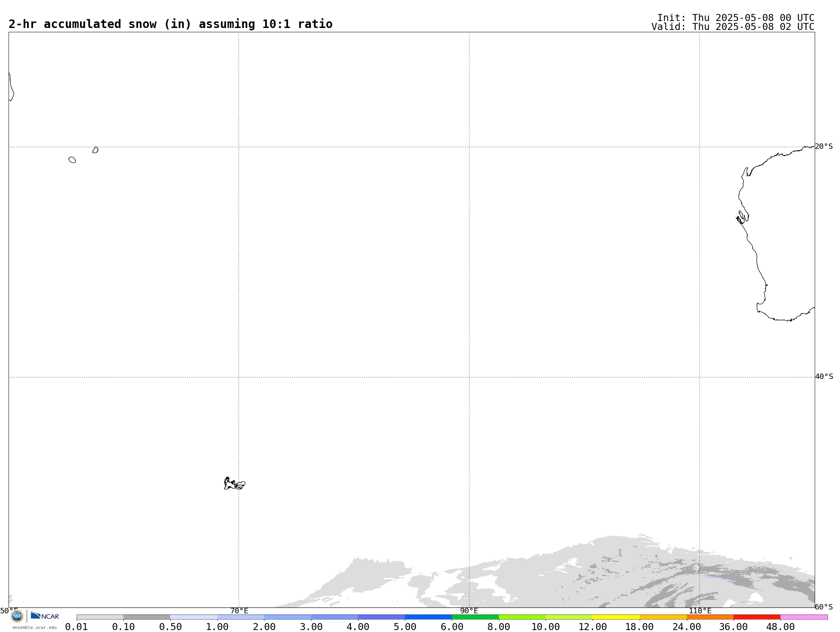The image size is (840, 632).
Task: Click the 40°S latitude label
Action: tap(824, 377)
